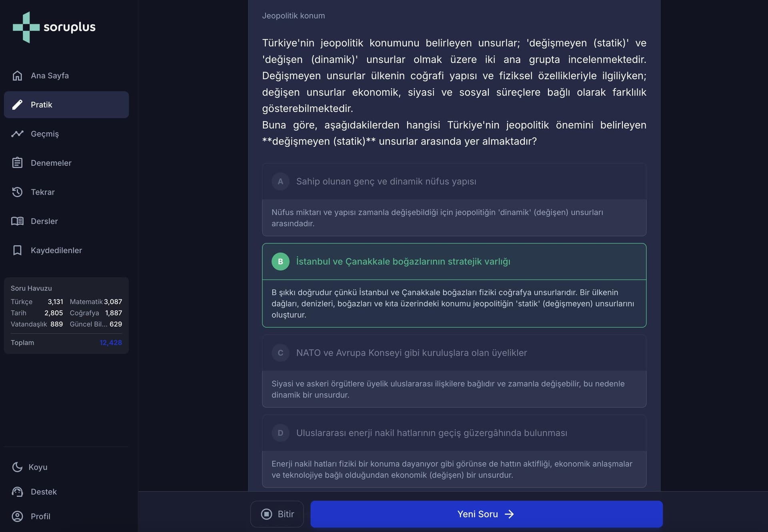The width and height of the screenshot is (768, 532).
Task: Open the Denemeler menu item
Action: pyautogui.click(x=51, y=163)
